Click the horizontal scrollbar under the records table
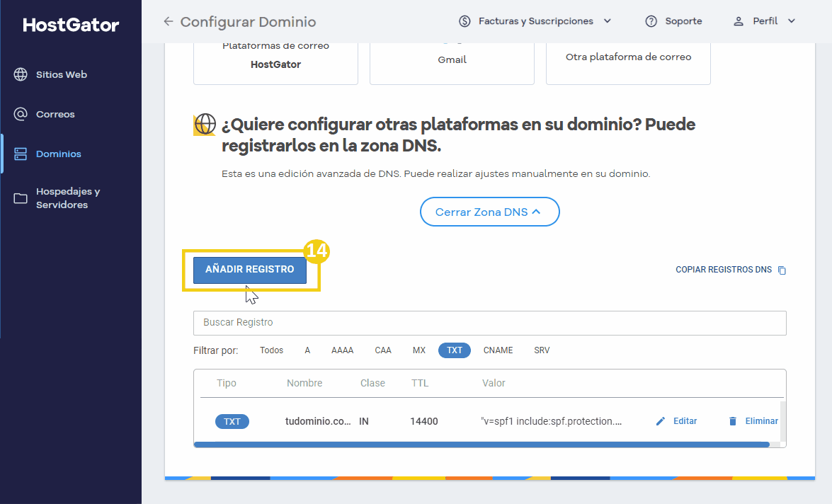Screen dimensions: 832x504 (481, 445)
